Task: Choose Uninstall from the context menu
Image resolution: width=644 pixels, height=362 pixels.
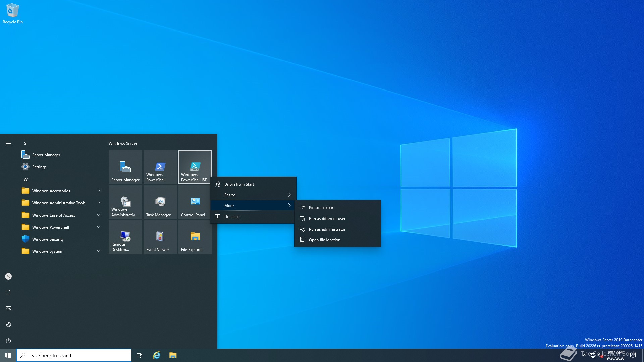Action: pyautogui.click(x=253, y=216)
